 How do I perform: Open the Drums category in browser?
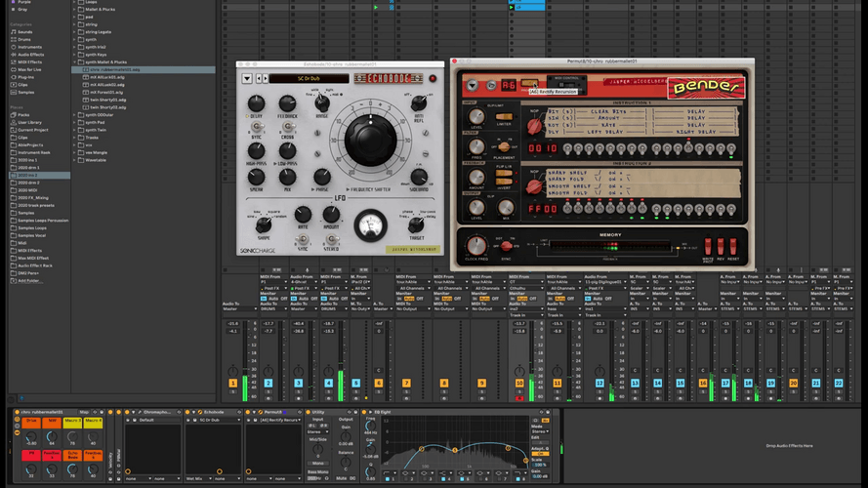click(x=24, y=40)
